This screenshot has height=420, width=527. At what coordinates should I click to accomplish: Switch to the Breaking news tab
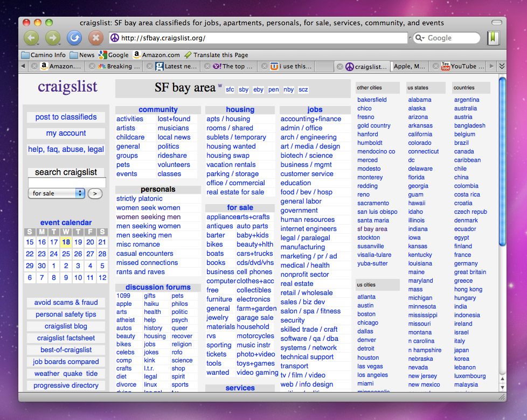point(119,66)
